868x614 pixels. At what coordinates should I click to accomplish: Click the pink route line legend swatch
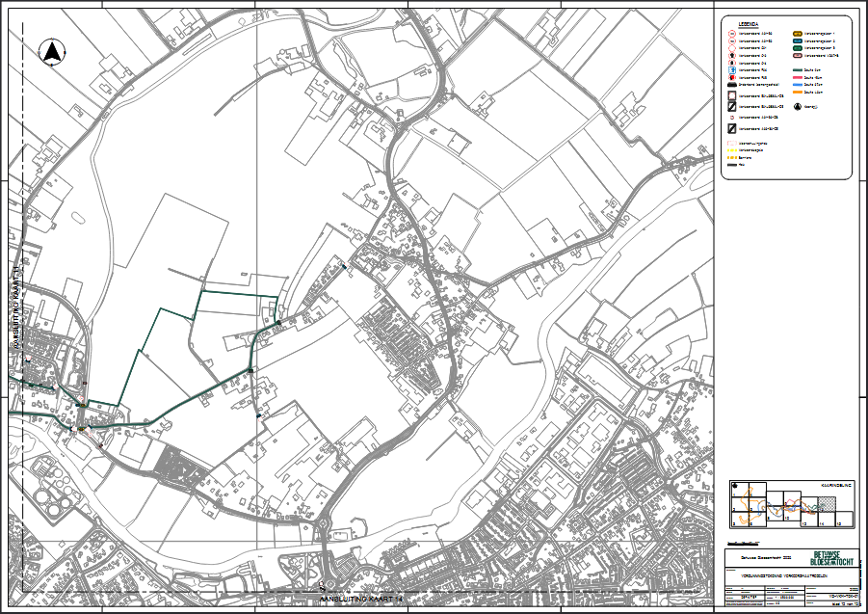click(x=797, y=77)
